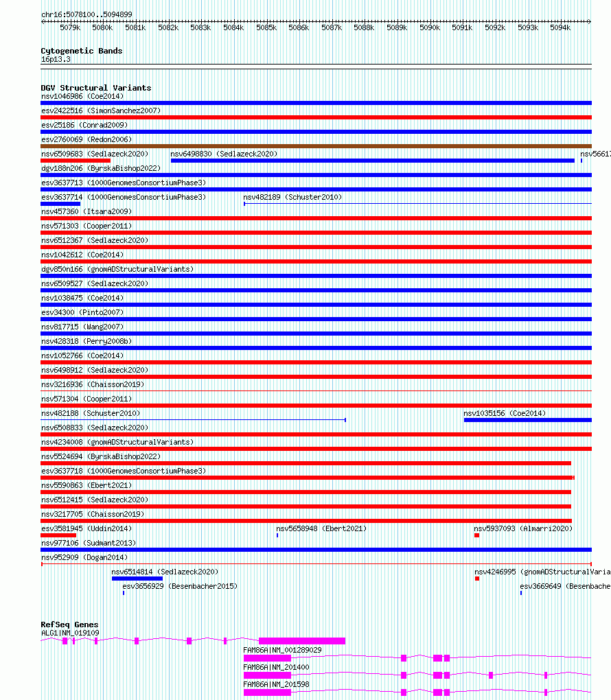Open nsv571304 (Cooper2011) variant
The image size is (611, 700).
87,399
